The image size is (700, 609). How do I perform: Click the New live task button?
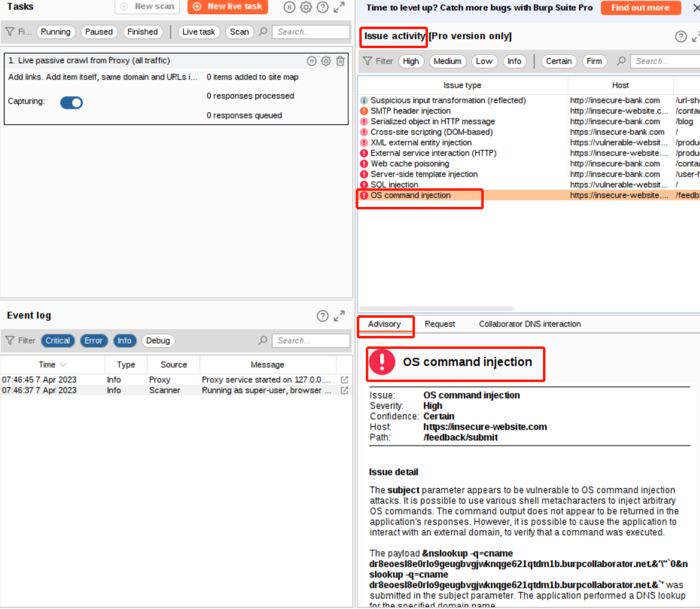pyautogui.click(x=228, y=7)
